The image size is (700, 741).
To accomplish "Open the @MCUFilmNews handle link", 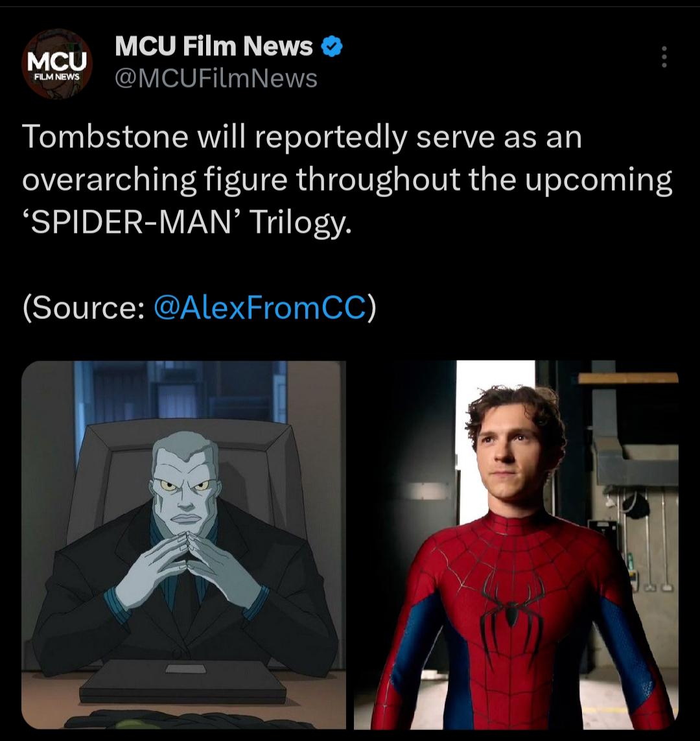I will (216, 78).
